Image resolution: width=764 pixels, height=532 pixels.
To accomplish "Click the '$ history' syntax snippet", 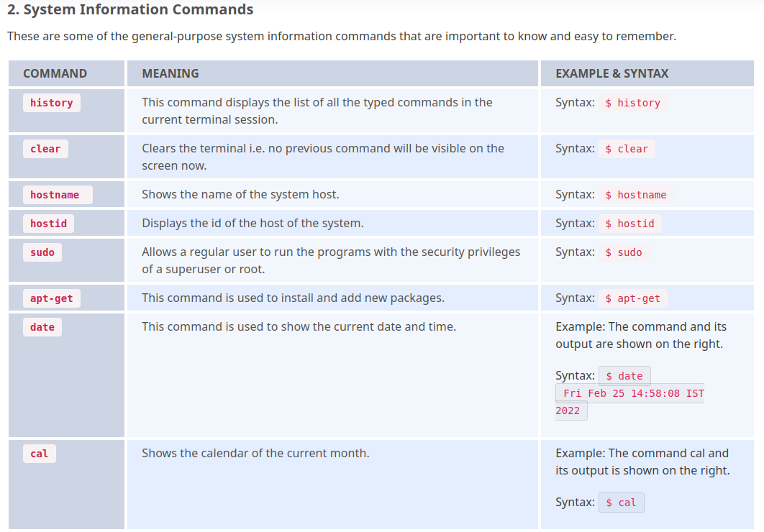I will [x=632, y=103].
